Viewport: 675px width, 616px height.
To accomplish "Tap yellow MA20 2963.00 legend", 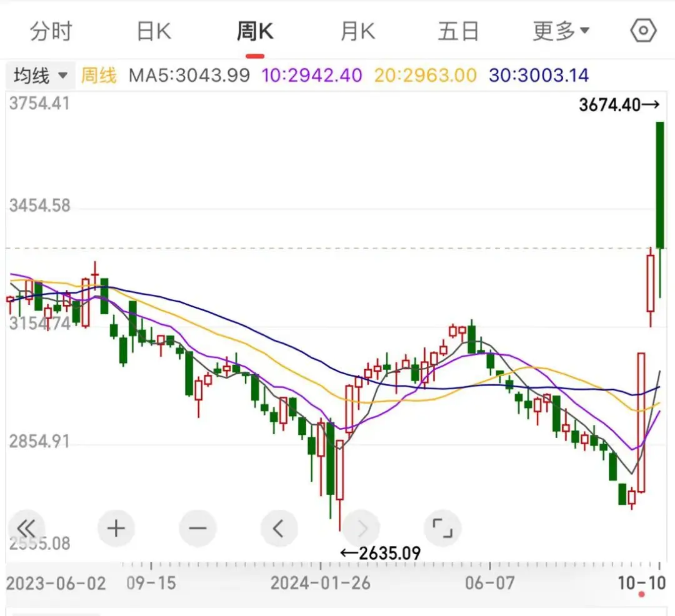I will coord(426,75).
